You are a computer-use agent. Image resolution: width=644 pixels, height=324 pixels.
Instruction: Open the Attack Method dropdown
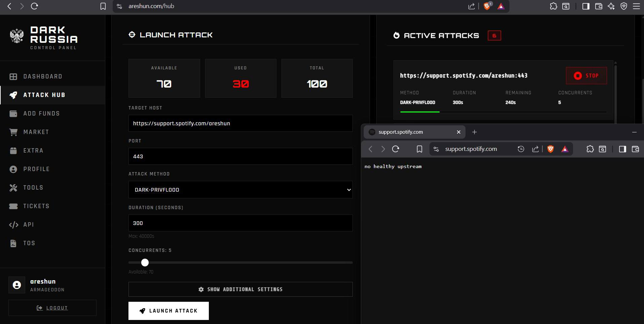[240, 190]
